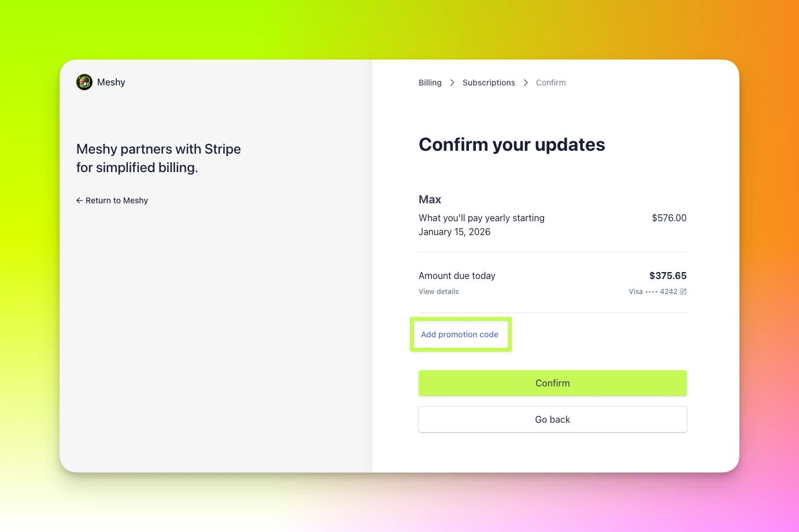Click the chevron after Billing breadcrumb

(x=452, y=83)
